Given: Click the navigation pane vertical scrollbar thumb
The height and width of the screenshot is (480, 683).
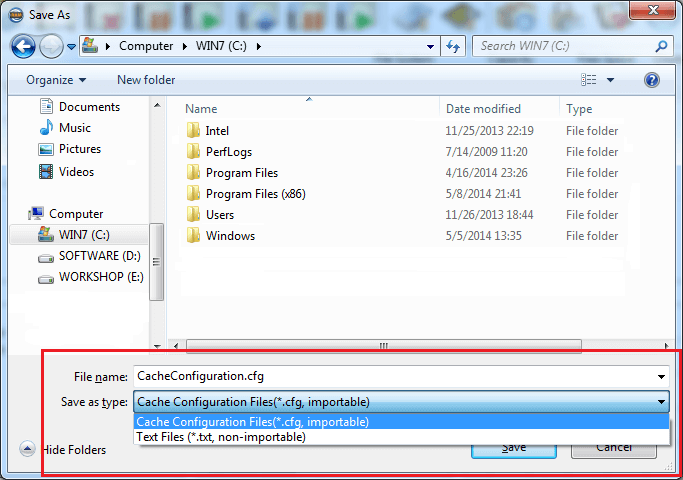Looking at the screenshot, I should 156,262.
